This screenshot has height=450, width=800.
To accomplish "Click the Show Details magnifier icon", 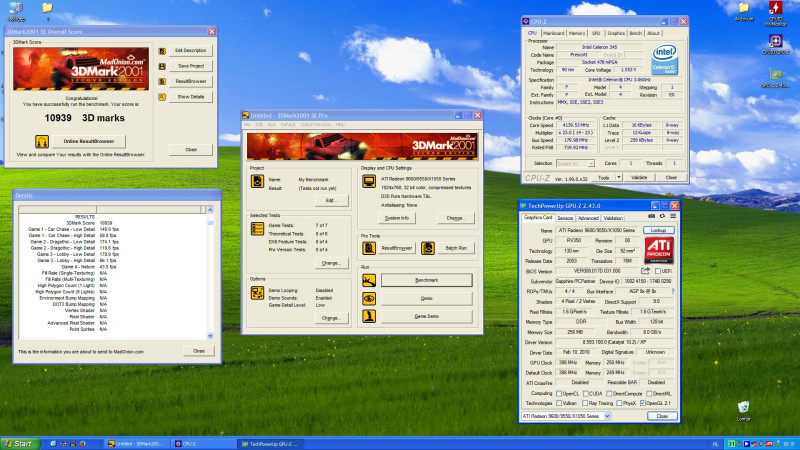I will pyautogui.click(x=162, y=97).
